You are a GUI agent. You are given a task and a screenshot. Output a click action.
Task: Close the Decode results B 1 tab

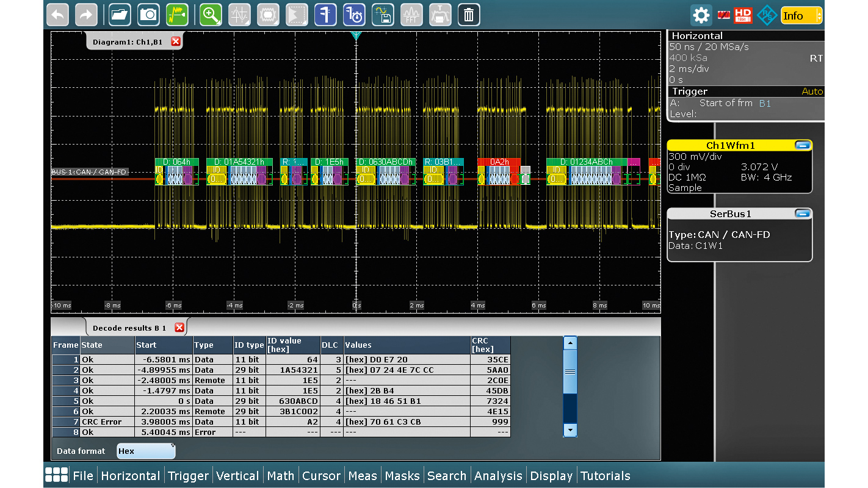[179, 328]
